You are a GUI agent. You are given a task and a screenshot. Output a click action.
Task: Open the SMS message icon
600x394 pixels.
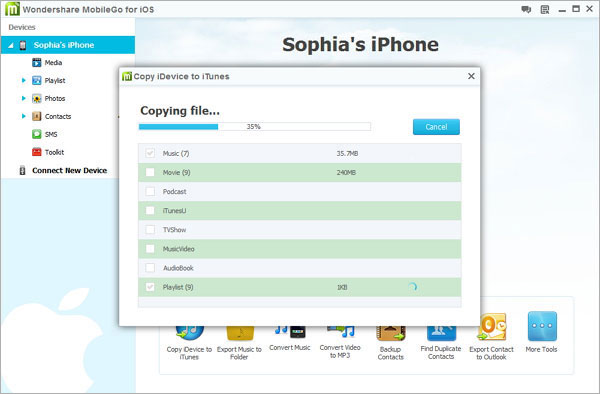coord(37,134)
